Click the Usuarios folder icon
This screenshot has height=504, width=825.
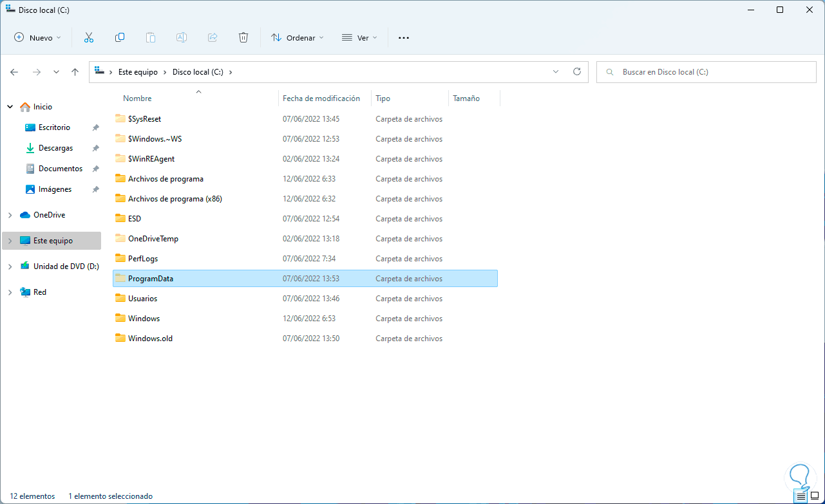tap(120, 298)
